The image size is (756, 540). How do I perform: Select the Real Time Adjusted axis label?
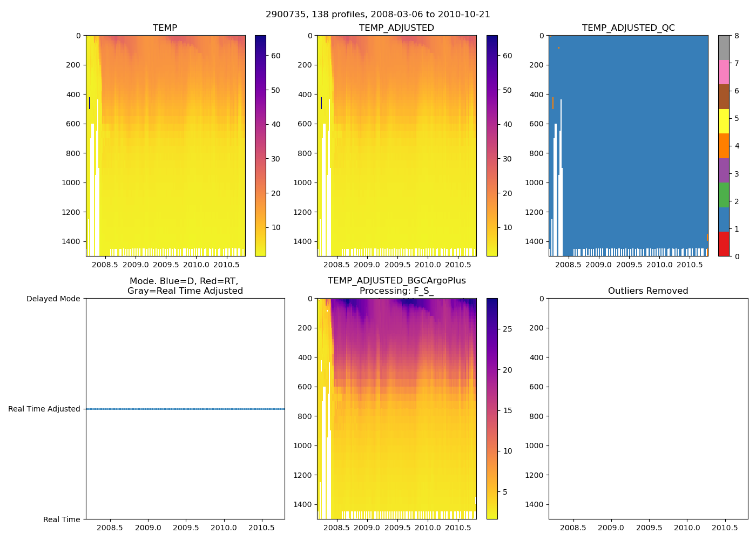44,409
